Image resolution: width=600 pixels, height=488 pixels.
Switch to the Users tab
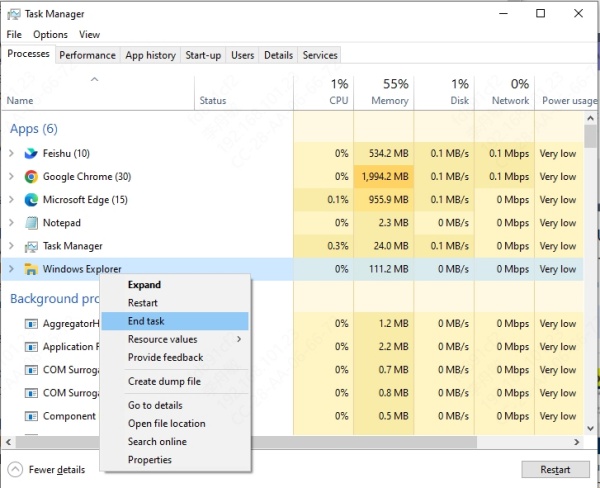click(243, 55)
